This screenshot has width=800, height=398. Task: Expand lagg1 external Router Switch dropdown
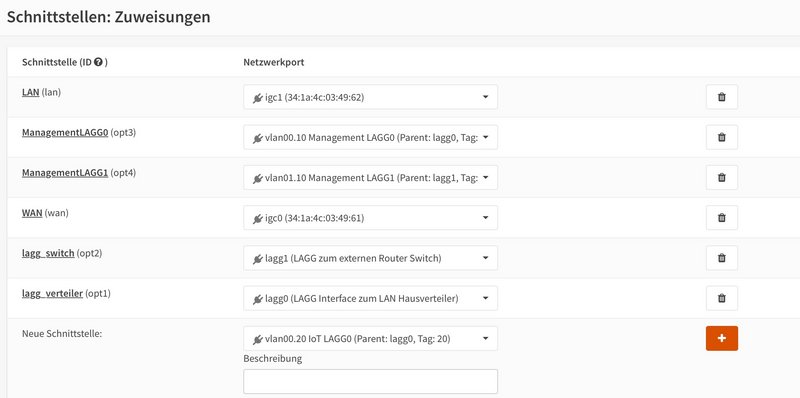[370, 258]
